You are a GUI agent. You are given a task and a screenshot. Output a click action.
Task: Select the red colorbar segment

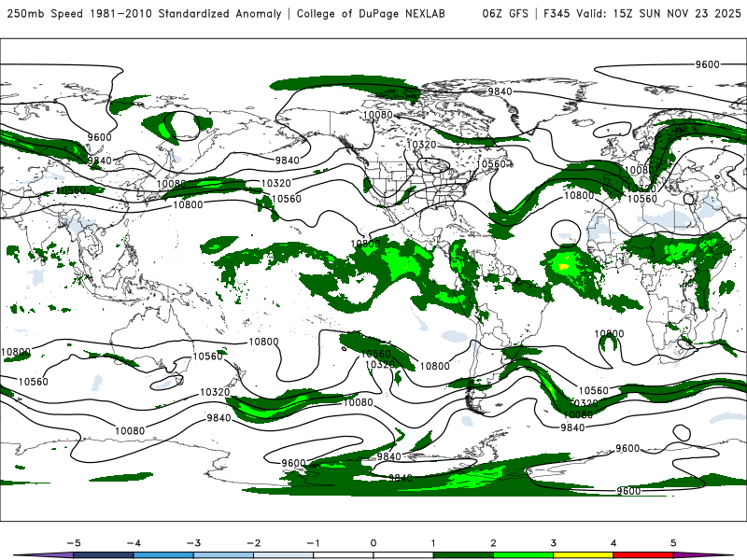point(643,555)
